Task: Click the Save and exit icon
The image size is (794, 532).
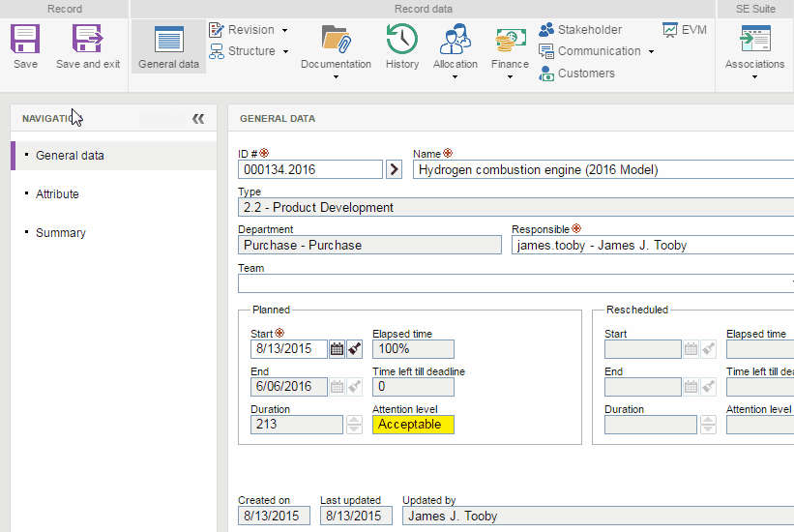Action: pyautogui.click(x=88, y=41)
